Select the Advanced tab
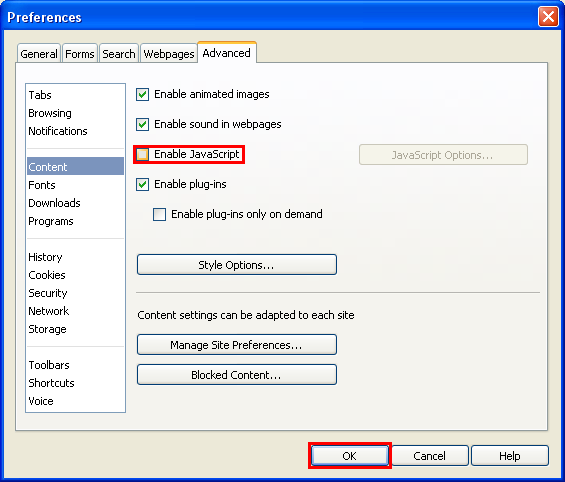Viewport: 565px width, 482px height. coord(227,53)
